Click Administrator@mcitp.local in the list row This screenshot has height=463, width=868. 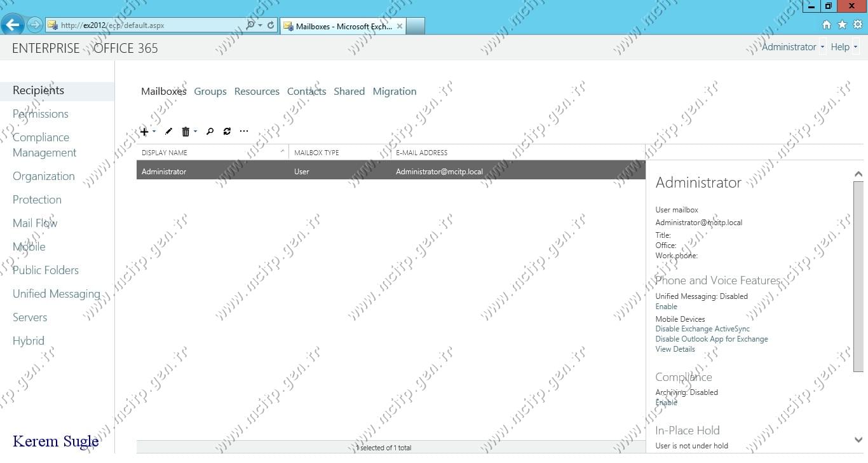coord(439,172)
